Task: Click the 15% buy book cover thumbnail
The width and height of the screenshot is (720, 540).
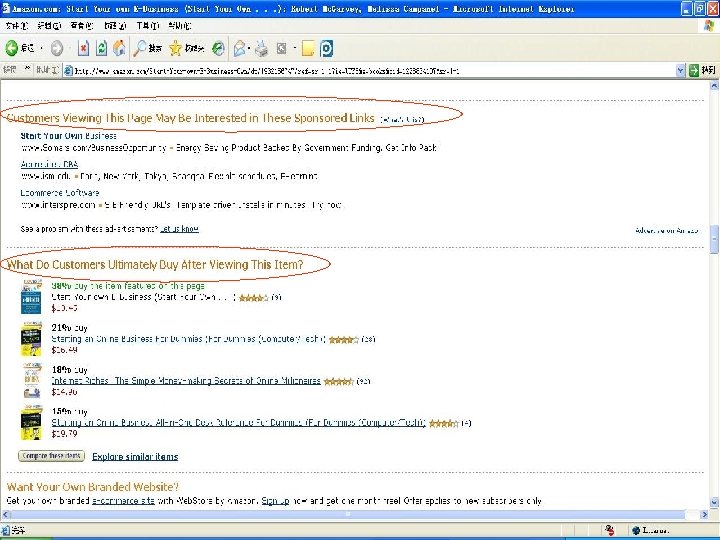Action: click(x=31, y=422)
